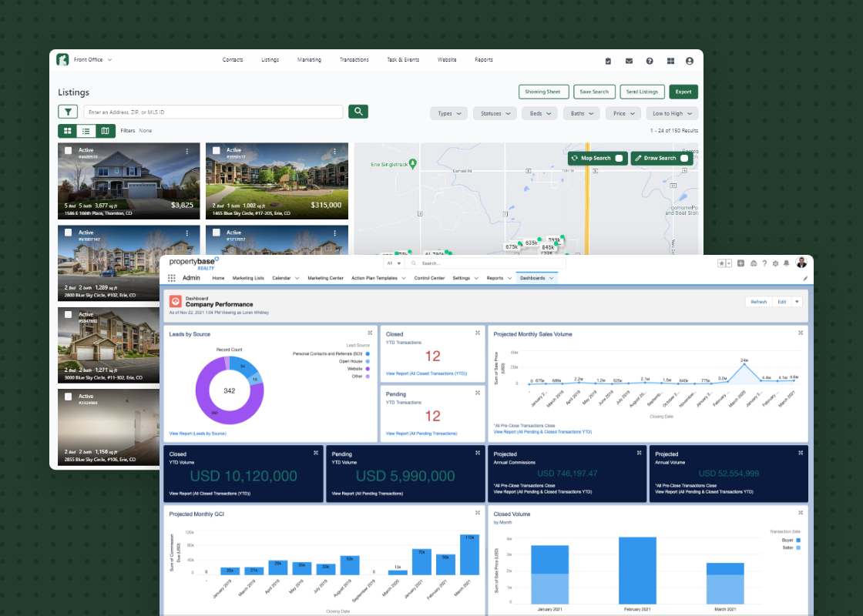Open three-dot menu on $315,000 listing
Image resolution: width=863 pixels, height=616 pixels.
coord(334,151)
